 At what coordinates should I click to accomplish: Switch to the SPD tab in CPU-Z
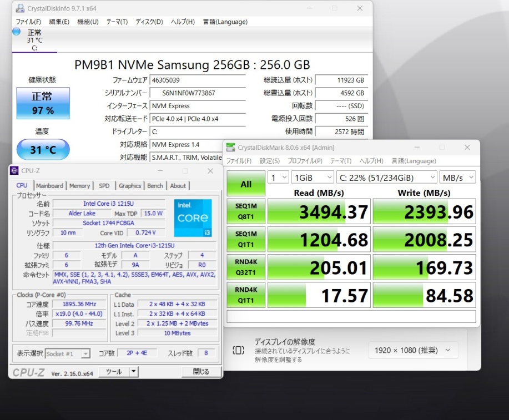(x=104, y=186)
